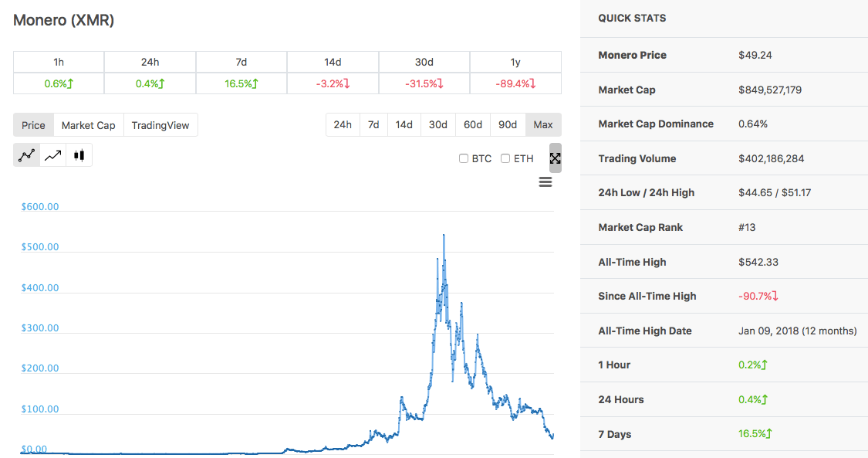Click the 1y change cell showing -89.4%
Screen dimensions: 868x458
[x=515, y=83]
